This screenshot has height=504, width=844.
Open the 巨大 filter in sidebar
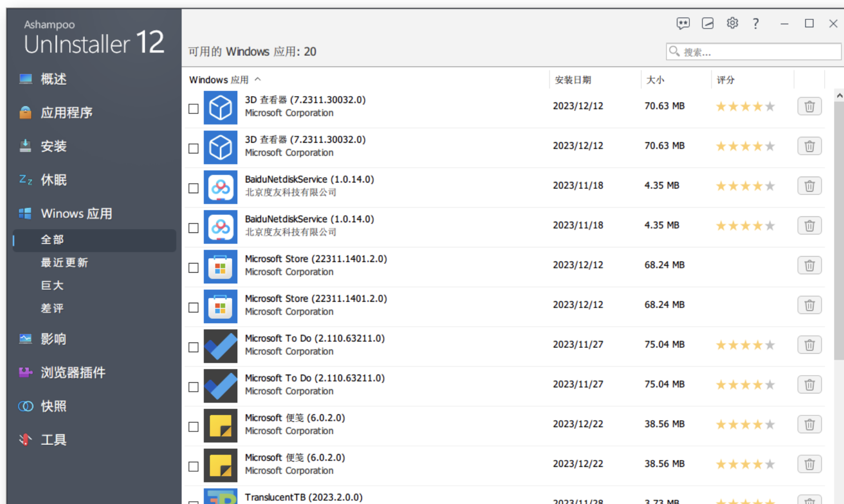(52, 286)
